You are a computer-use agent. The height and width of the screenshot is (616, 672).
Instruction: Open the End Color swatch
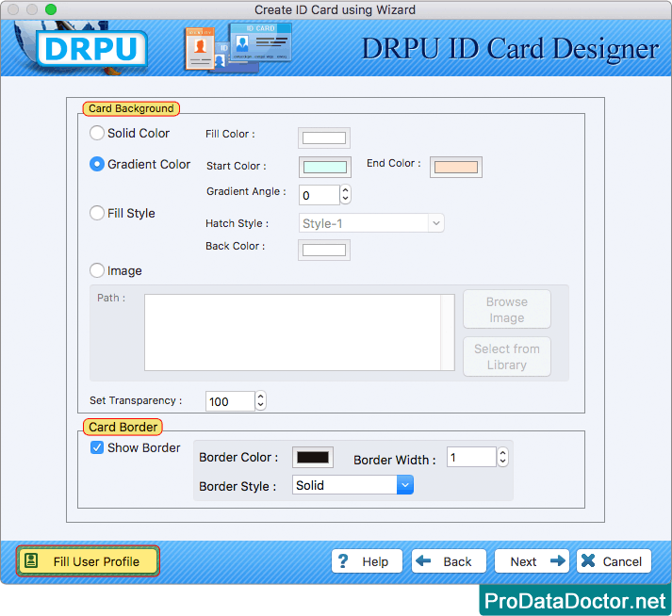point(456,167)
